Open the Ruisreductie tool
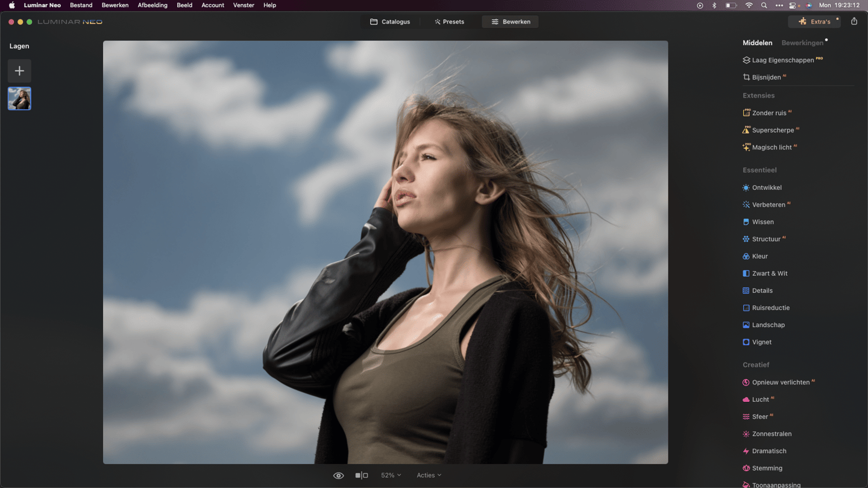This screenshot has width=868, height=488. (766, 308)
